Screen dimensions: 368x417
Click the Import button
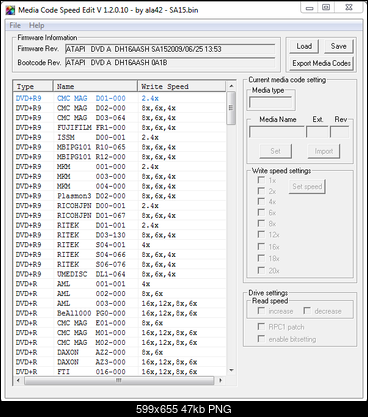pos(324,151)
